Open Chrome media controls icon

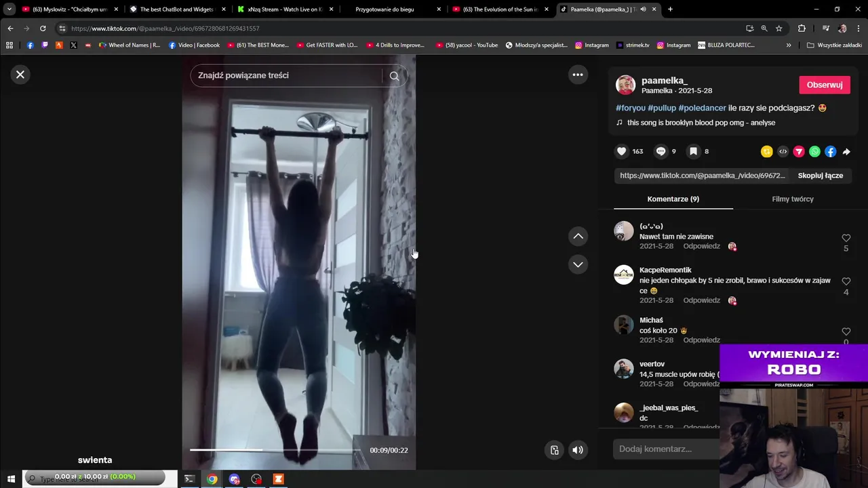(825, 28)
